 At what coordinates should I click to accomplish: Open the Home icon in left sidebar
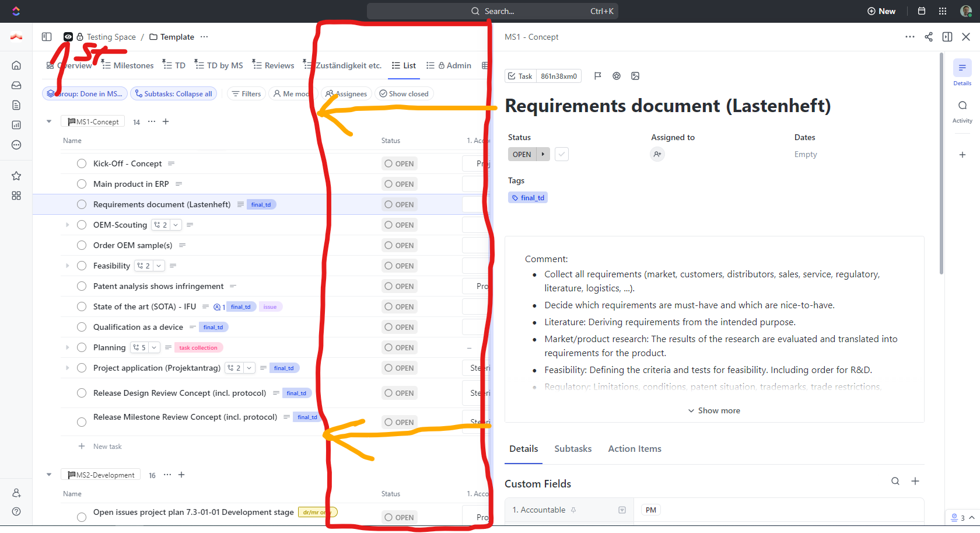16,65
